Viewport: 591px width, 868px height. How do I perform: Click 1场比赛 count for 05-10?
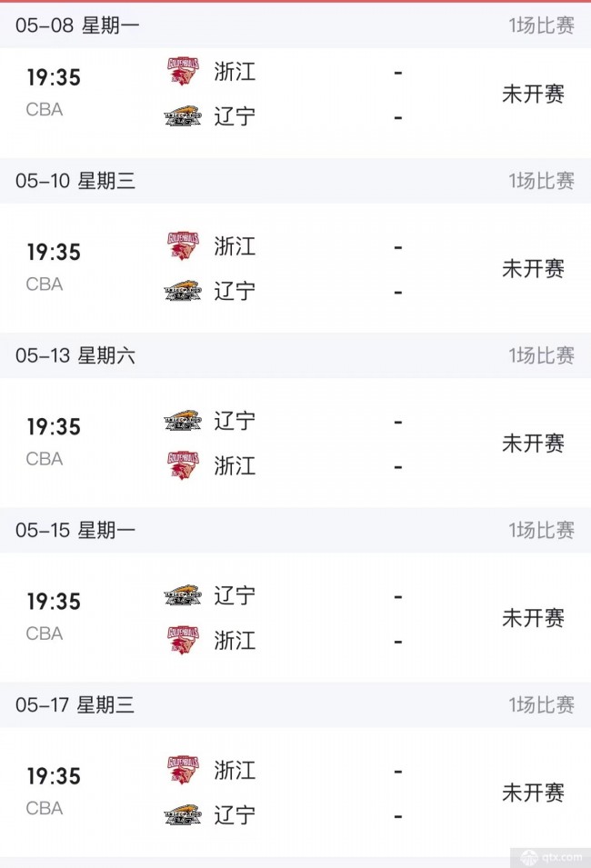coord(541,181)
